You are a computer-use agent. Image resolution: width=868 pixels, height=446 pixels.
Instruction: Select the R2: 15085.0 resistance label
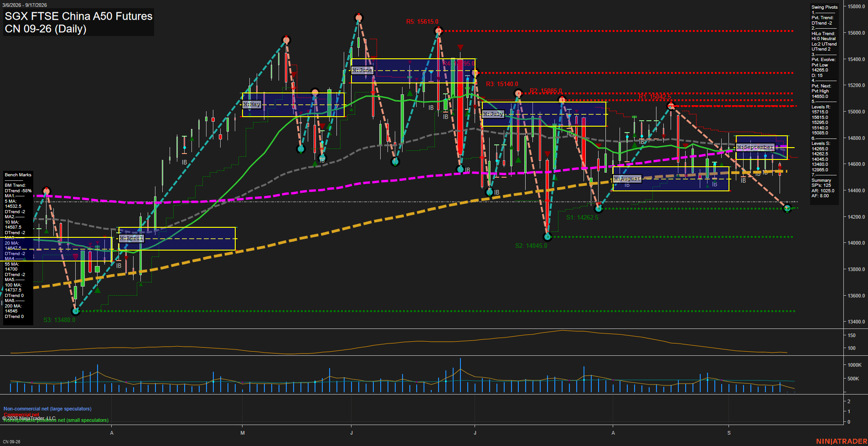pyautogui.click(x=546, y=91)
